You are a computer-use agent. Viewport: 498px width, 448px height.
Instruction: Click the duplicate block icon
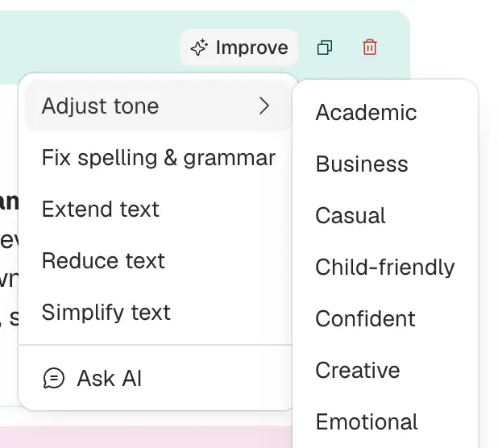pos(325,48)
